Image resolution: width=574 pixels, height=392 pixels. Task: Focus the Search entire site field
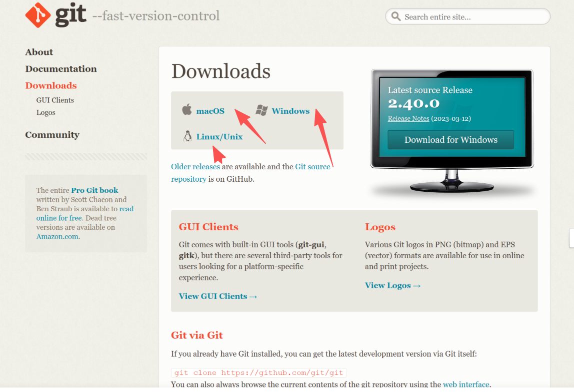467,16
